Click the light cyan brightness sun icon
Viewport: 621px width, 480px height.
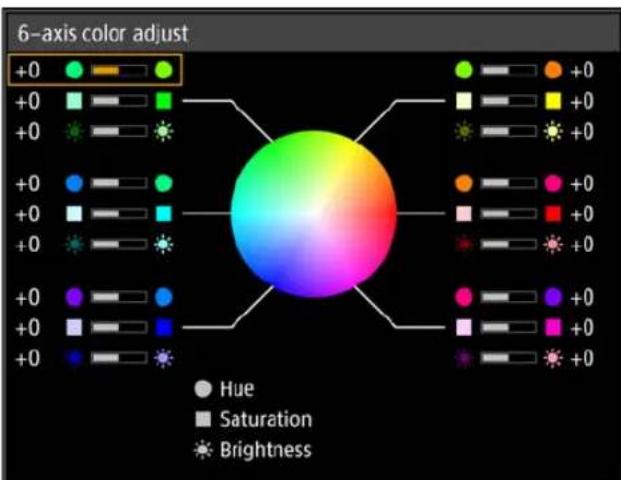pos(164,244)
